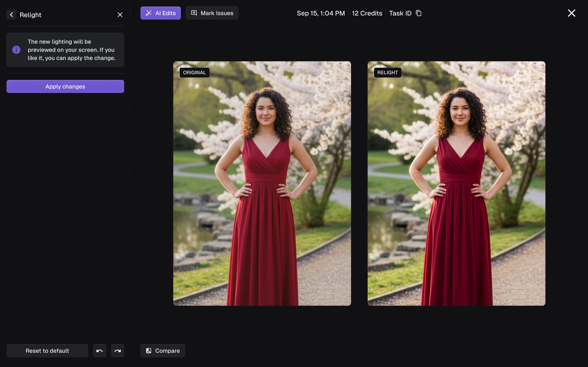Viewport: 588px width, 367px height.
Task: Select the ORIGINAL photo preview
Action: click(x=262, y=183)
